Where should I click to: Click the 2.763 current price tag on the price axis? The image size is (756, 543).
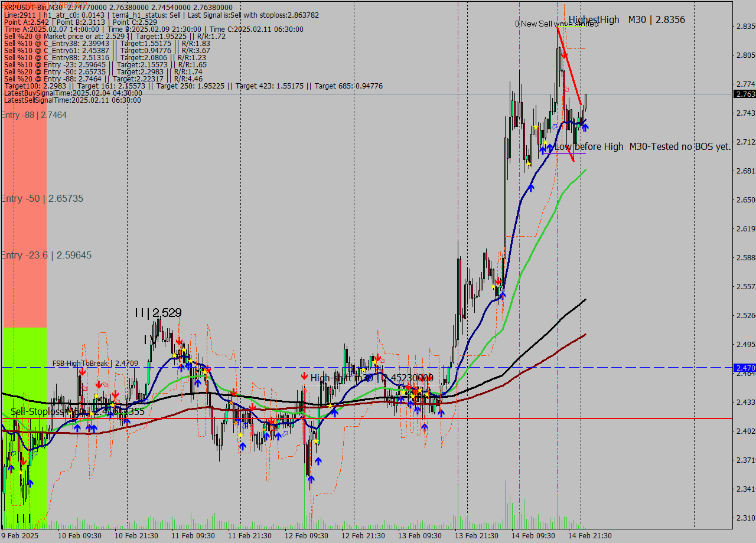click(x=745, y=94)
